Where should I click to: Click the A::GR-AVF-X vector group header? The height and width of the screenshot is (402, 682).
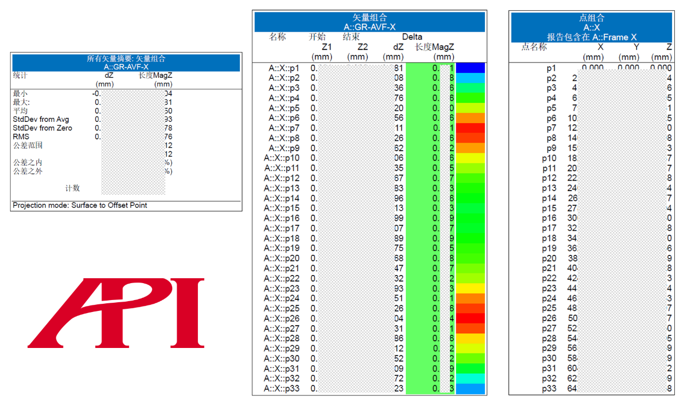pos(369,22)
